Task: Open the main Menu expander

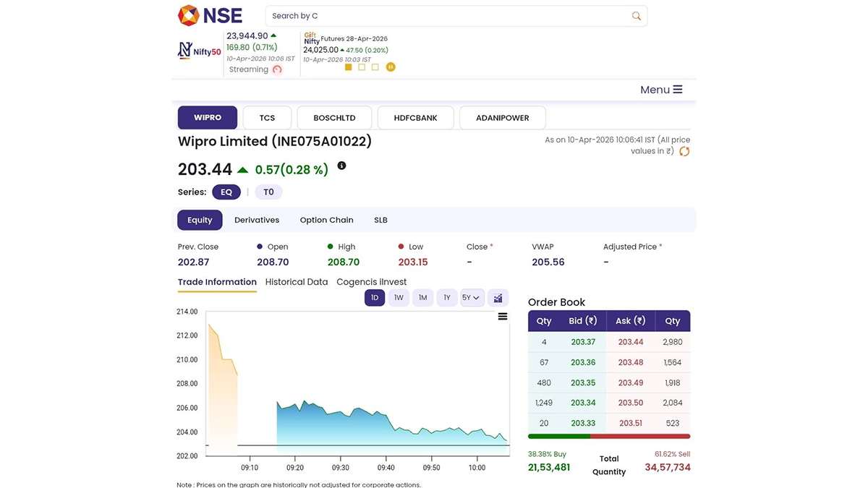Action: [x=661, y=90]
